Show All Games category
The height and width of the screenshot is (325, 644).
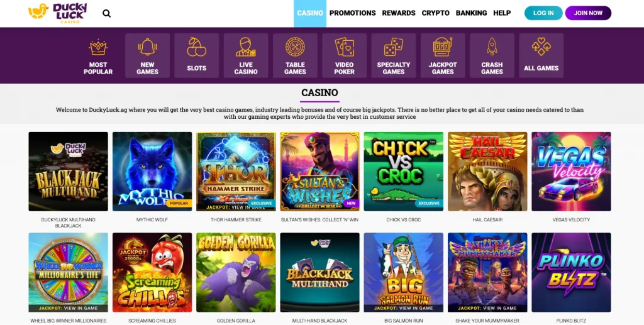point(541,56)
